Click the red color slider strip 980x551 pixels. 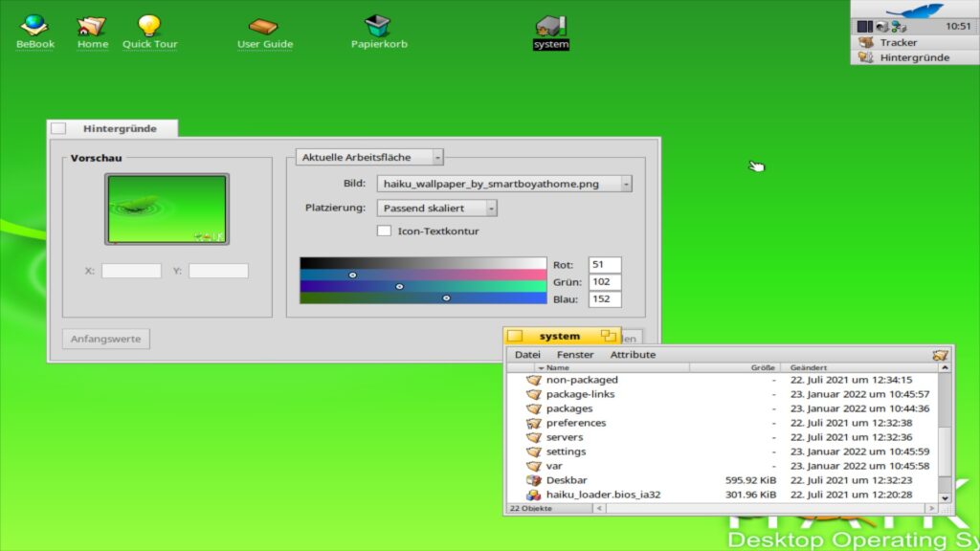click(423, 275)
